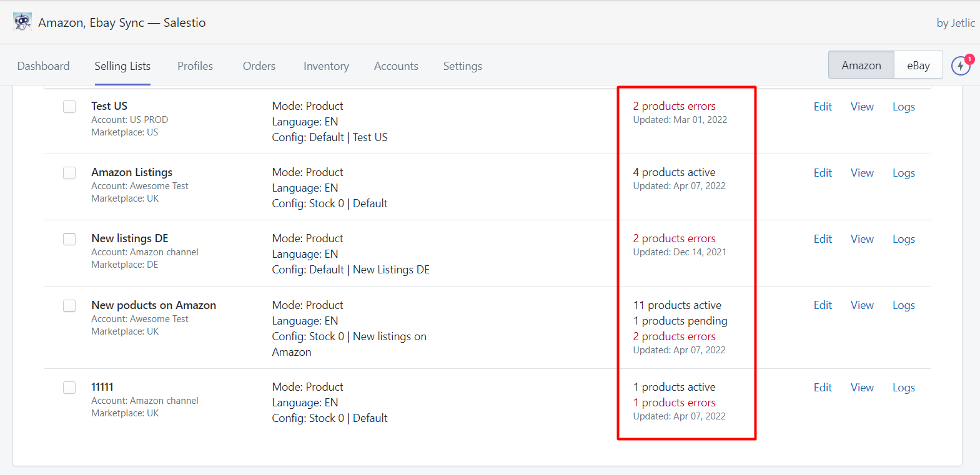Click the Salestio robot app logo
Image resolution: width=980 pixels, height=475 pixels.
pyautogui.click(x=22, y=22)
